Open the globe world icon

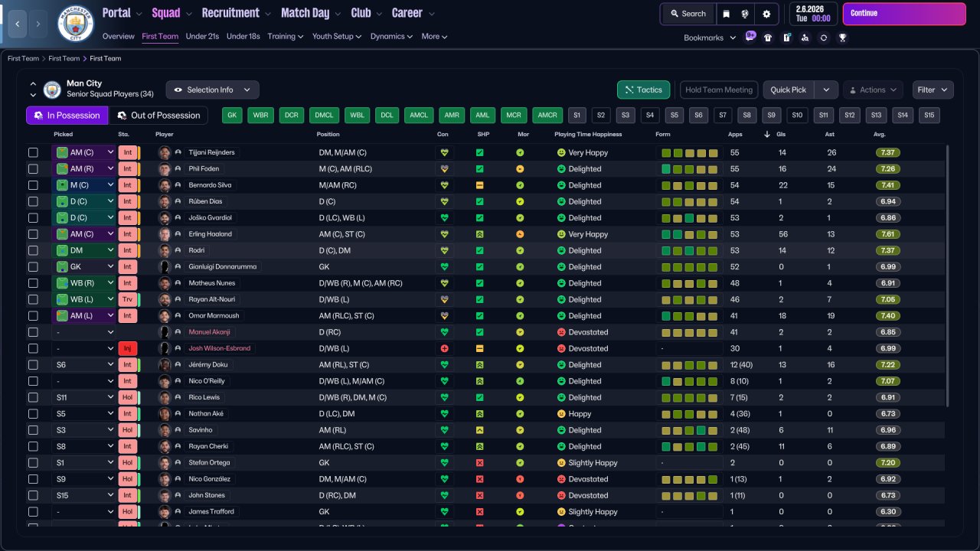[745, 14]
